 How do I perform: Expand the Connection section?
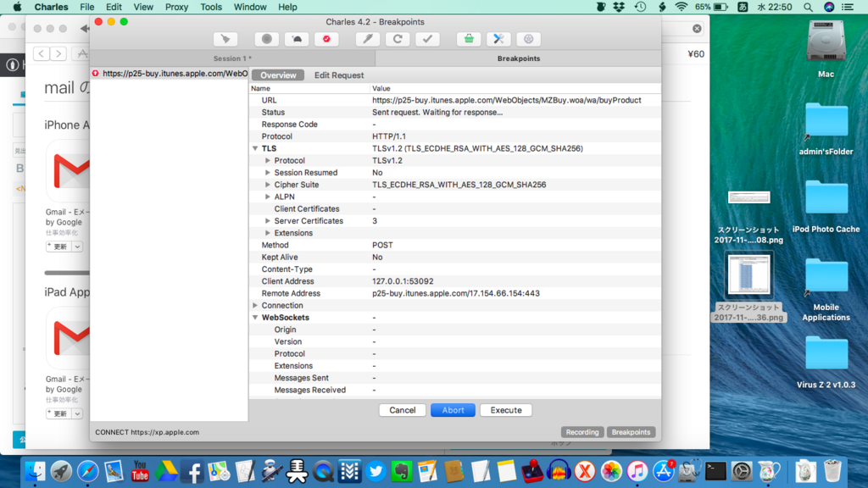(255, 305)
